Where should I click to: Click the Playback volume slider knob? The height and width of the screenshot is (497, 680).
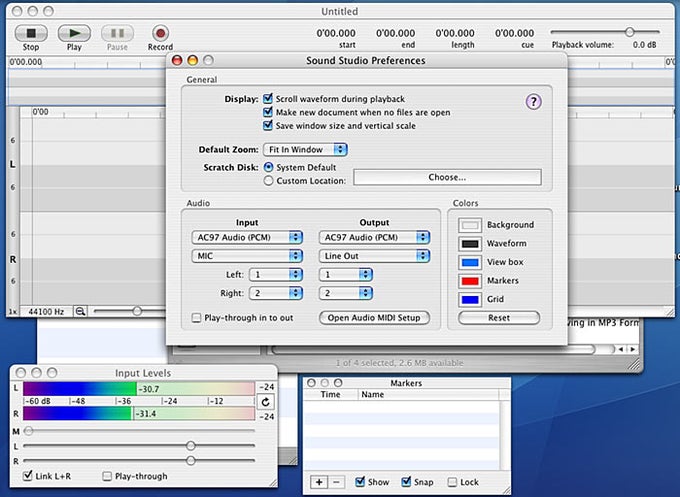click(629, 32)
